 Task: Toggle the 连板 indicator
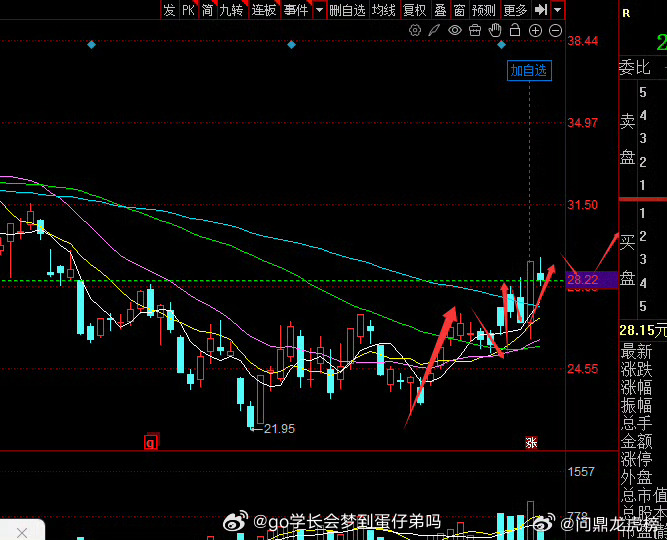click(x=264, y=9)
